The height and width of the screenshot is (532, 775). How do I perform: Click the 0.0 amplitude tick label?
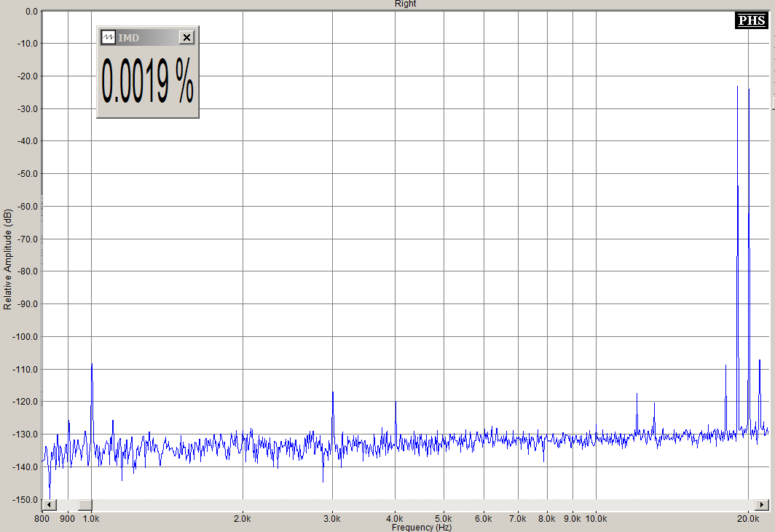[x=31, y=12]
